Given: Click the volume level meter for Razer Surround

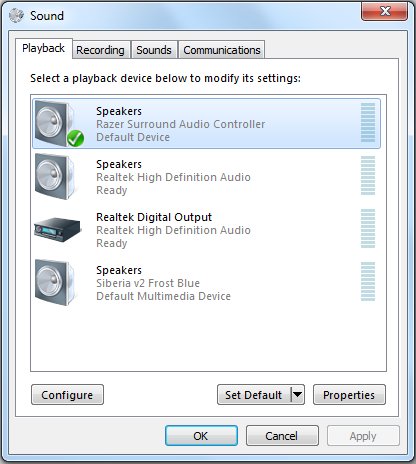Looking at the screenshot, I should pos(368,123).
